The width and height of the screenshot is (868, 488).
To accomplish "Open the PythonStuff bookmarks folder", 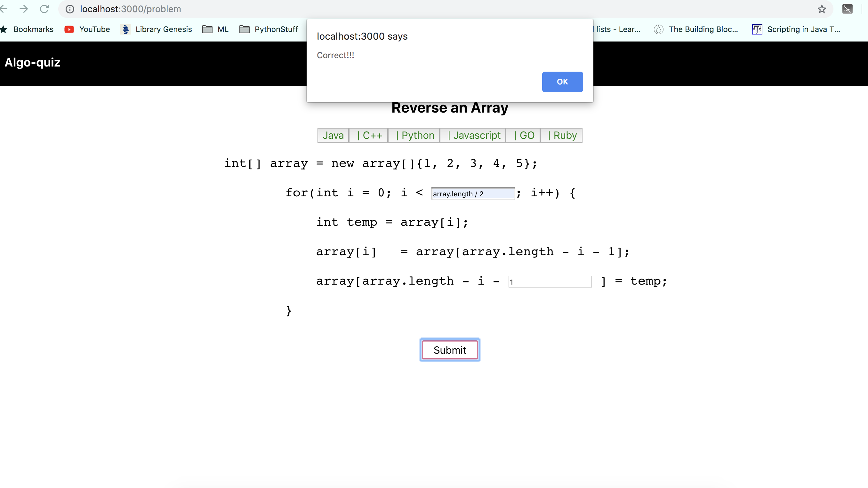I will click(269, 29).
